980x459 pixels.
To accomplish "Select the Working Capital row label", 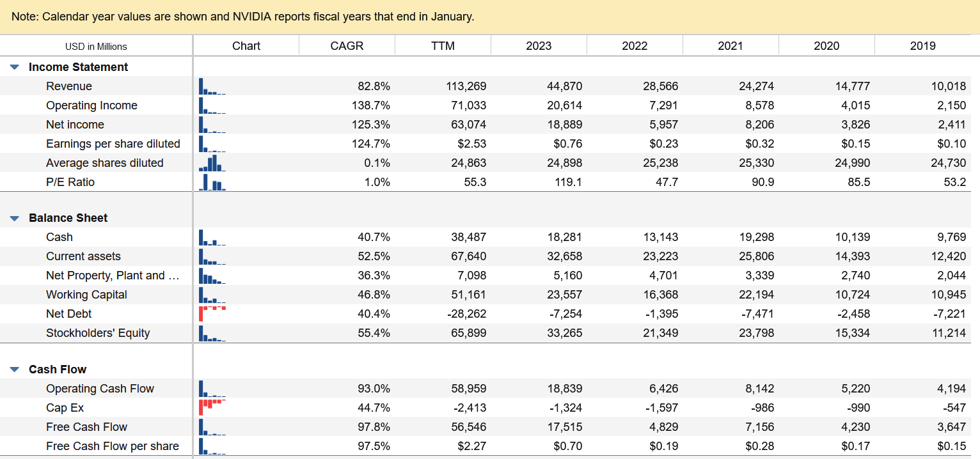I will pos(86,295).
